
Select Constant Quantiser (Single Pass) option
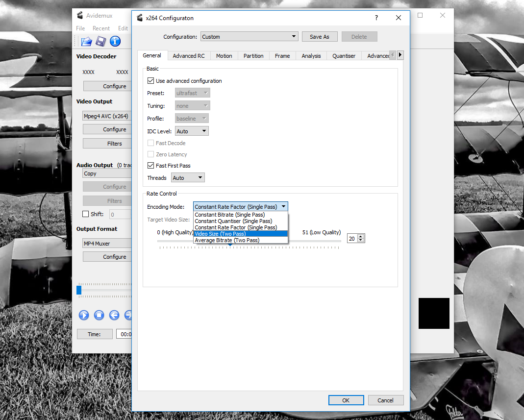[241, 221]
